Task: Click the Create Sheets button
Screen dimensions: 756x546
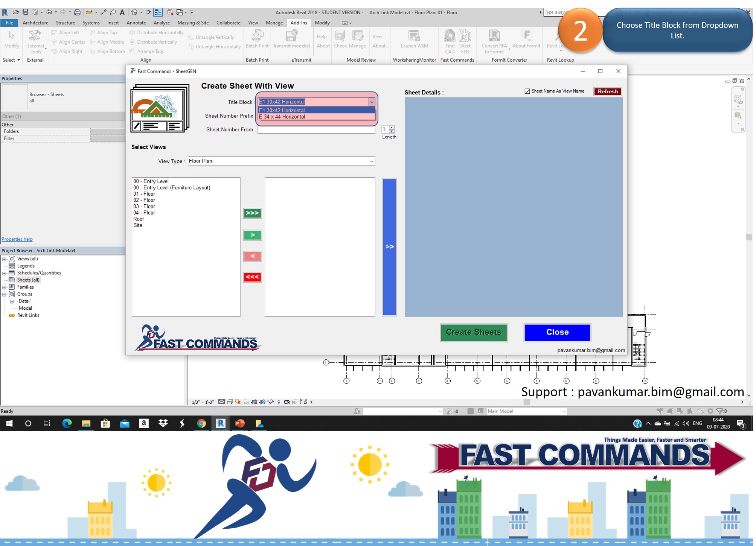Action: (473, 332)
